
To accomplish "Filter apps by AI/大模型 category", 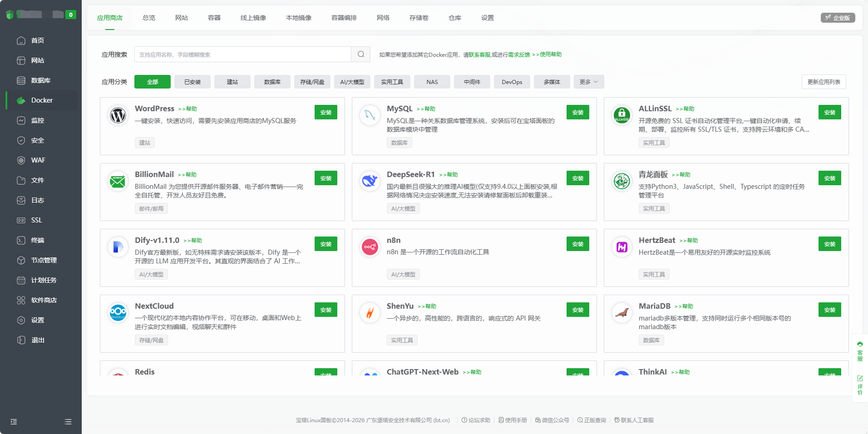I will (x=352, y=82).
